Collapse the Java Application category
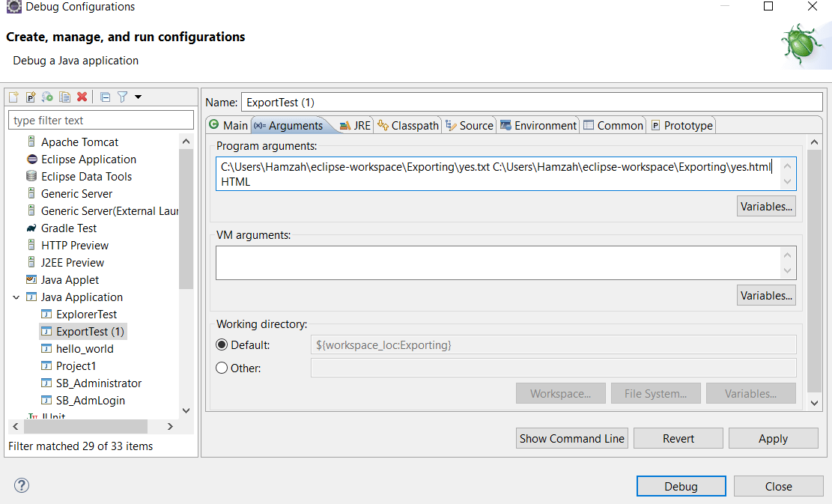This screenshot has width=832, height=504. 16,297
